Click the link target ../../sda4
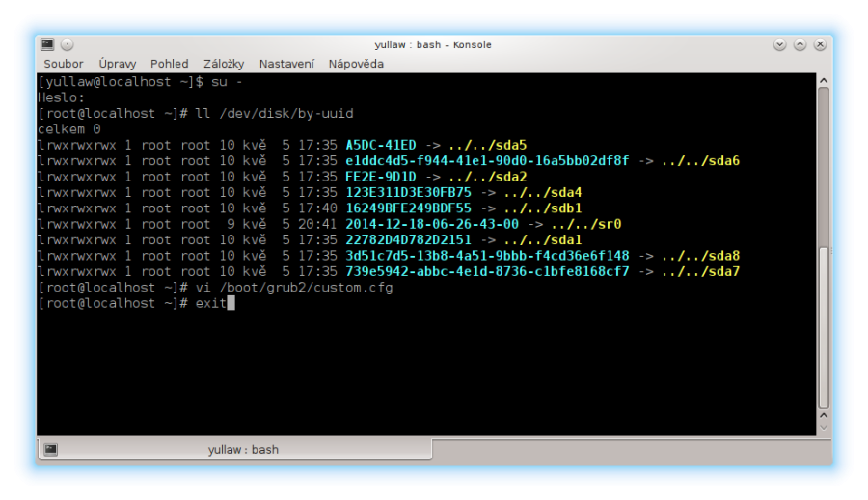 pyautogui.click(x=543, y=192)
